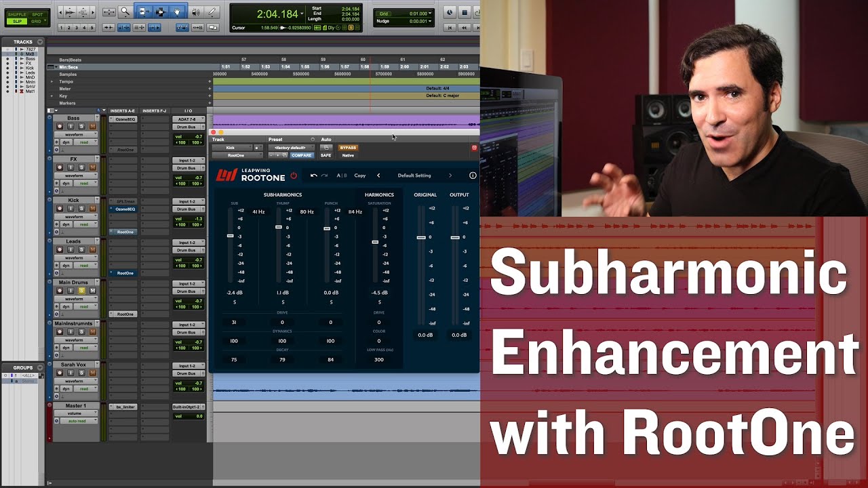Image resolution: width=868 pixels, height=488 pixels.
Task: Select the Min:Secs ruler
Action: (x=68, y=67)
